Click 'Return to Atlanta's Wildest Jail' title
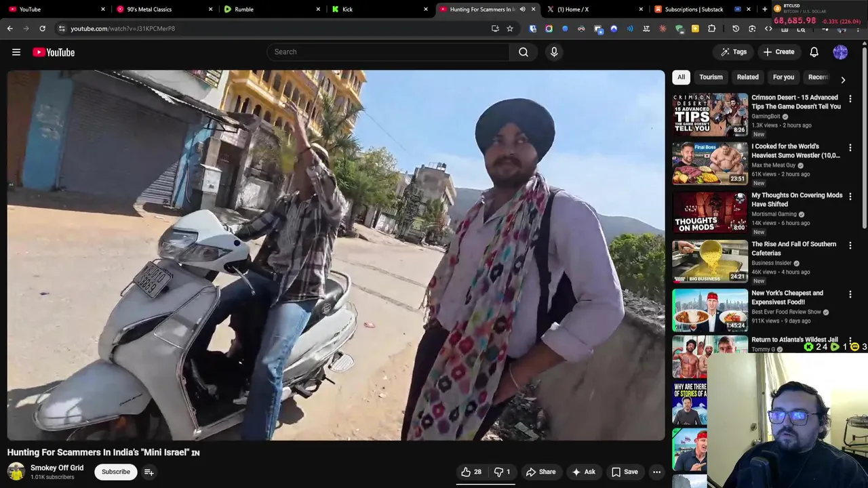This screenshot has width=868, height=488. (x=795, y=340)
